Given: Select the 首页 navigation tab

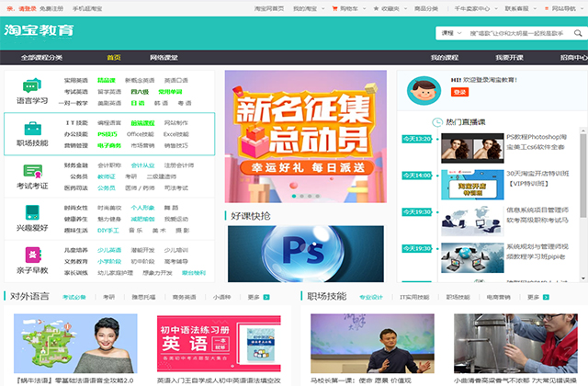Looking at the screenshot, I should pyautogui.click(x=114, y=57).
